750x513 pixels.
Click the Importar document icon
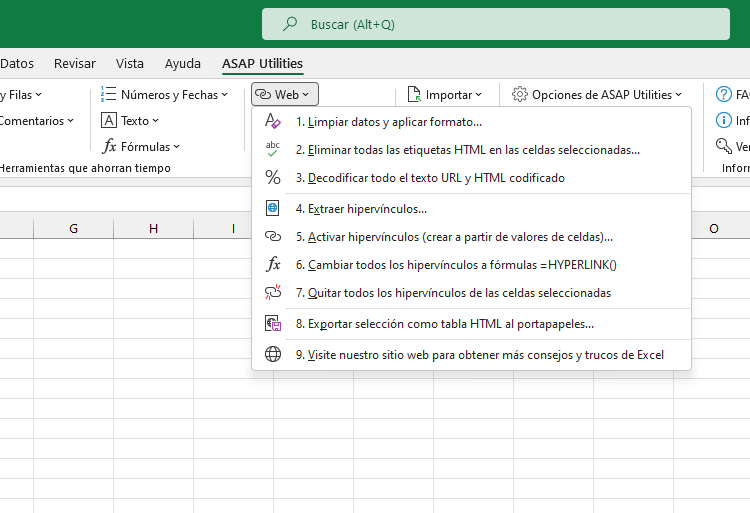[x=414, y=94]
